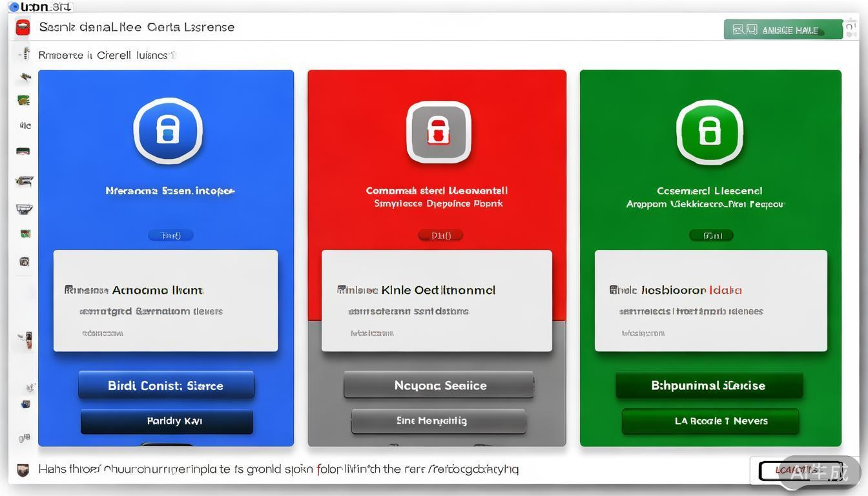The image size is (868, 496).
Task: Select the white info box in red panel
Action: click(x=437, y=301)
